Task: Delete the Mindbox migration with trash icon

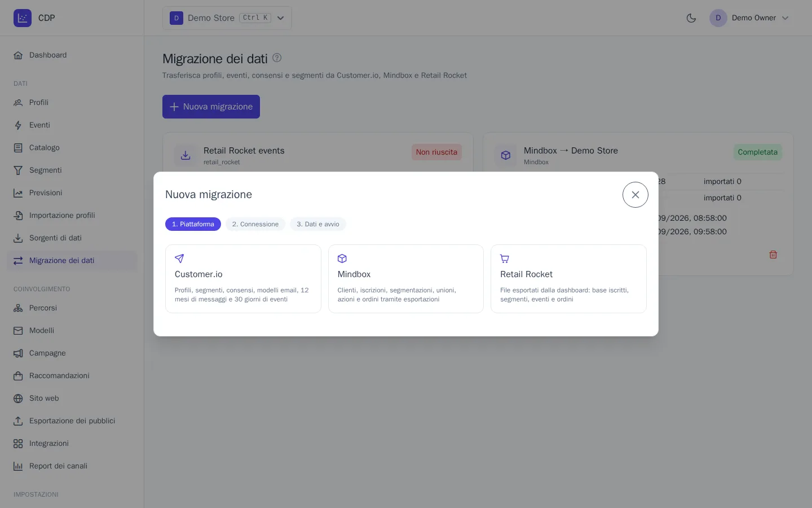Action: [x=773, y=255]
